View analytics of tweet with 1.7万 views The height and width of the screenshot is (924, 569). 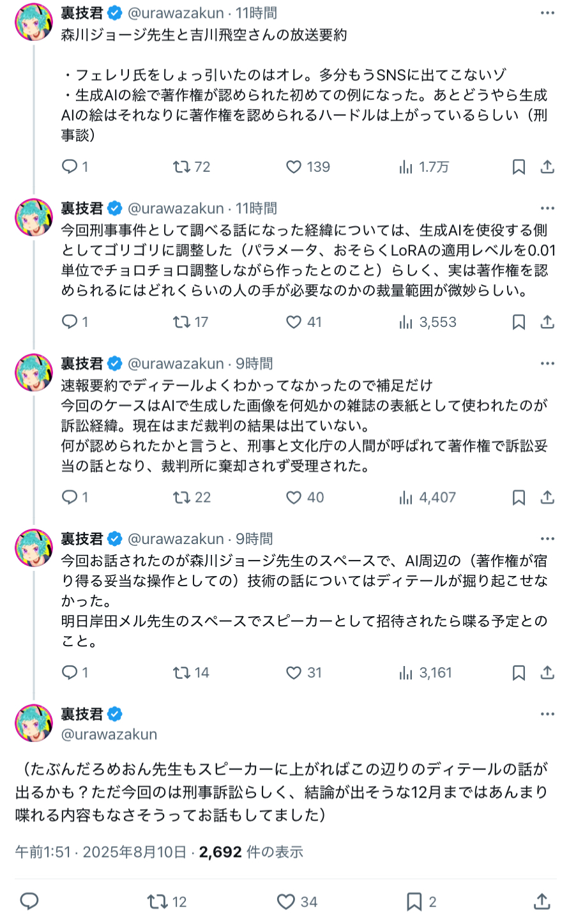(406, 167)
